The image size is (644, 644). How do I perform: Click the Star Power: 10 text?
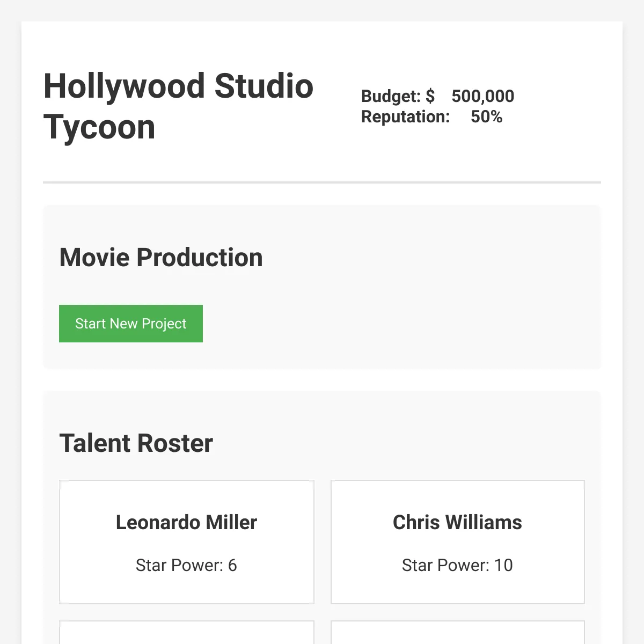(457, 565)
